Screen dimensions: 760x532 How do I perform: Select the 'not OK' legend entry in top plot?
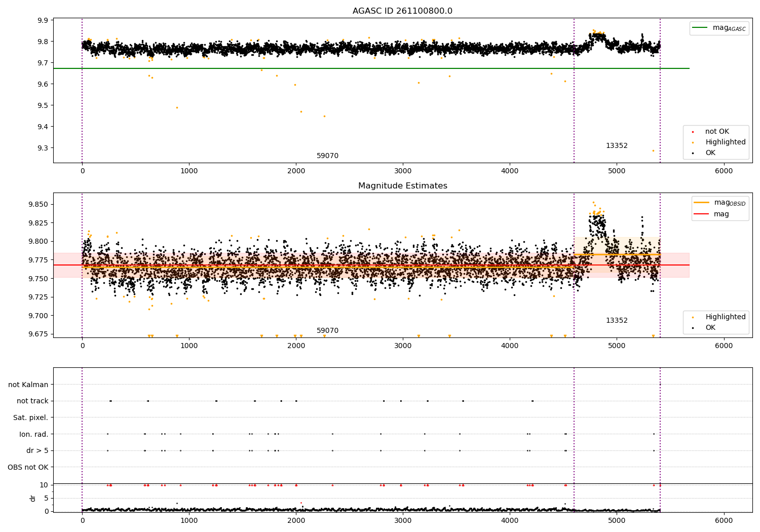tap(715, 132)
